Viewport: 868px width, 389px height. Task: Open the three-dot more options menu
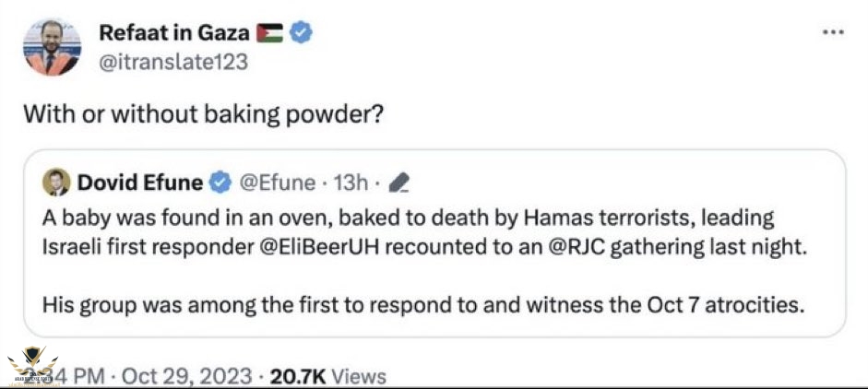coord(834,31)
